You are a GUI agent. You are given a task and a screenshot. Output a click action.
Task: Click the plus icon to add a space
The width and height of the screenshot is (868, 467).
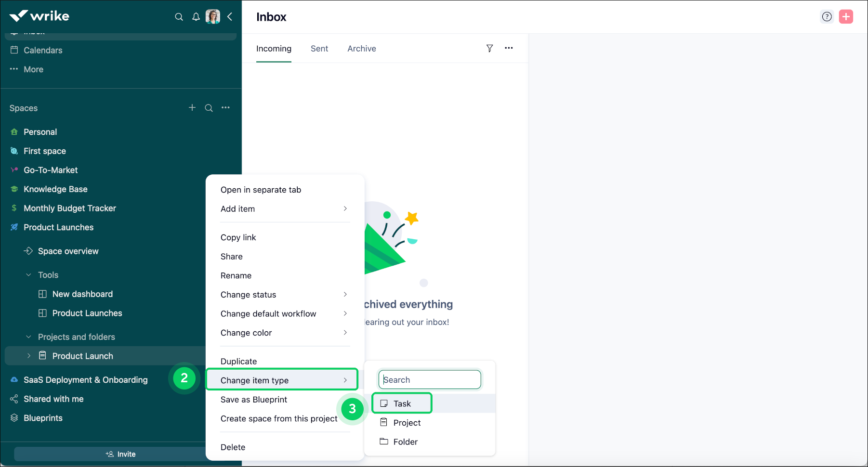(192, 108)
